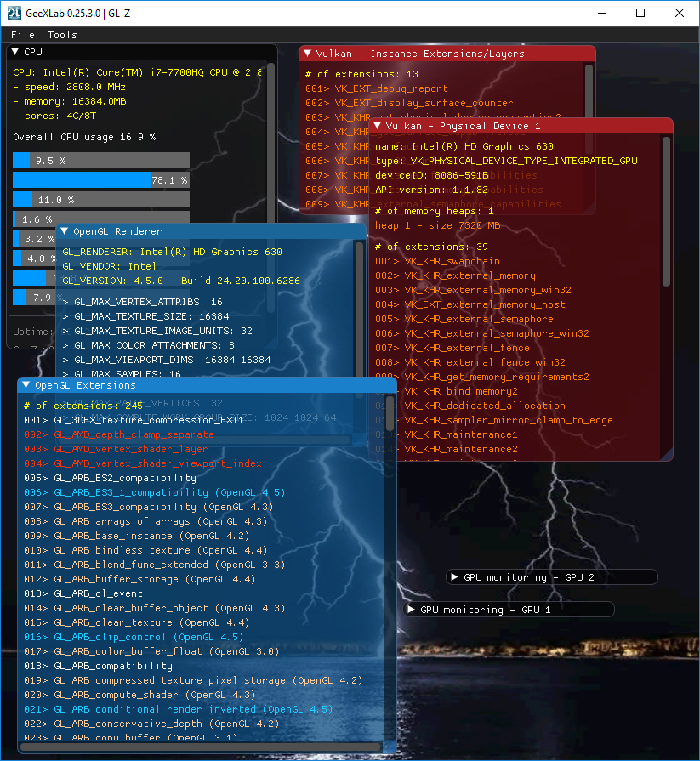Click 'name: Intel(R) HD Graphics 630' in Vulkan device
Viewport: 700px width, 761px height.
464,146
